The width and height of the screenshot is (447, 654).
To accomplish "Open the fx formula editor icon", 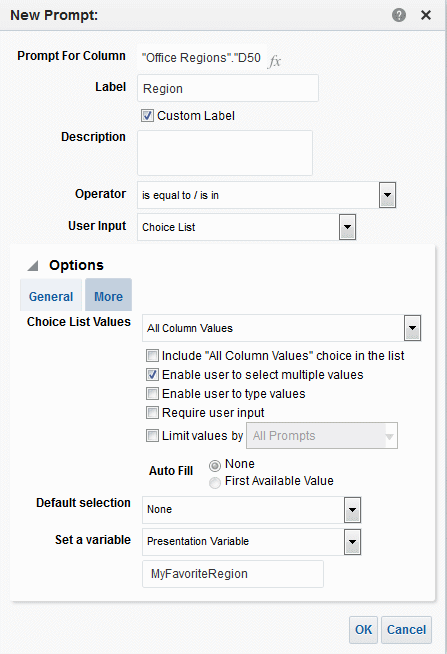I will [x=274, y=61].
